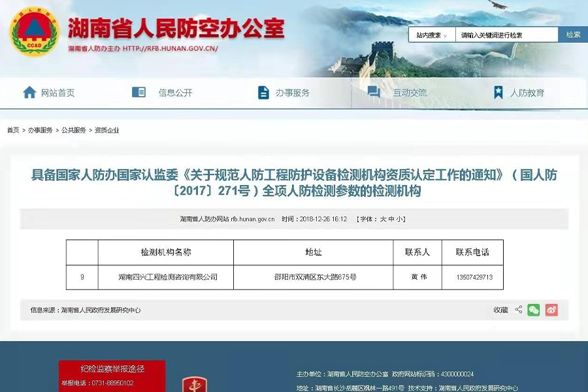Open the 信息公开 navigation menu
Image resolution: width=588 pixels, height=392 pixels.
point(175,93)
